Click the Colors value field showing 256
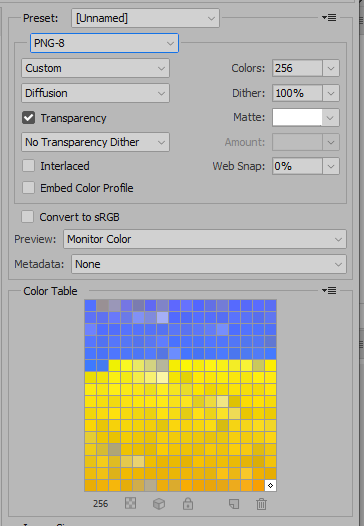364x526 pixels. click(297, 68)
